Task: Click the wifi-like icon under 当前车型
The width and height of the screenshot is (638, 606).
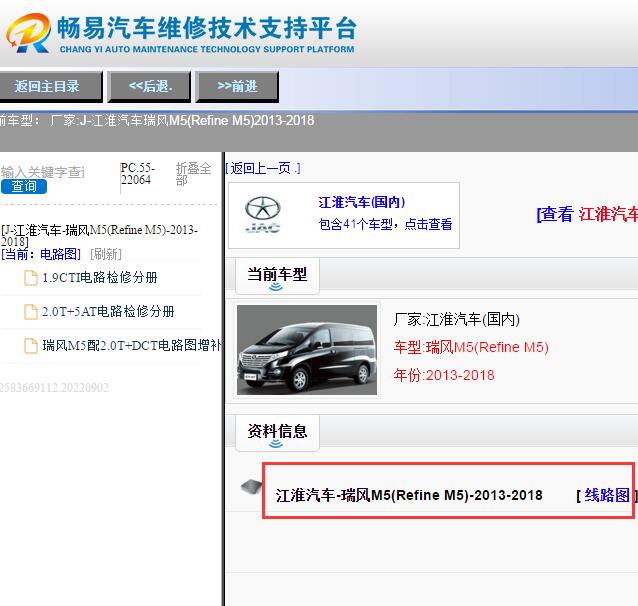Action: pos(276,288)
